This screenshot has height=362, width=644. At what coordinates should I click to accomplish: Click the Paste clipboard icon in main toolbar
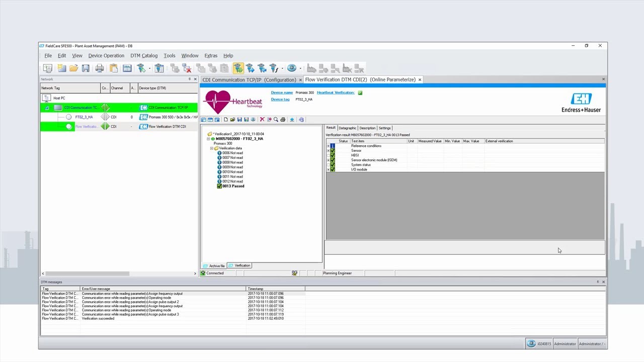pyautogui.click(x=114, y=68)
